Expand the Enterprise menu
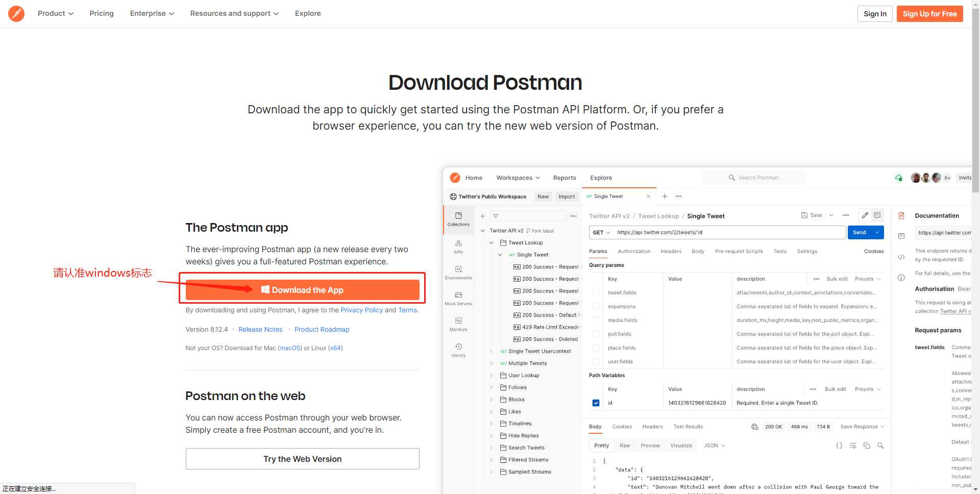 click(152, 13)
